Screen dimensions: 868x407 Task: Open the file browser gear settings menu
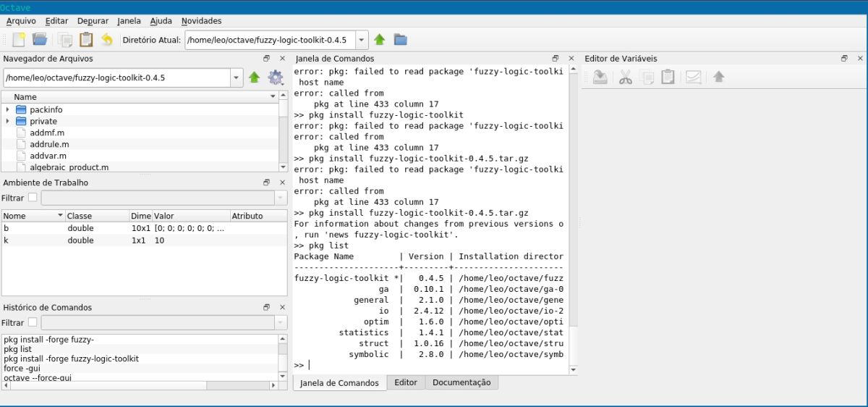click(275, 77)
